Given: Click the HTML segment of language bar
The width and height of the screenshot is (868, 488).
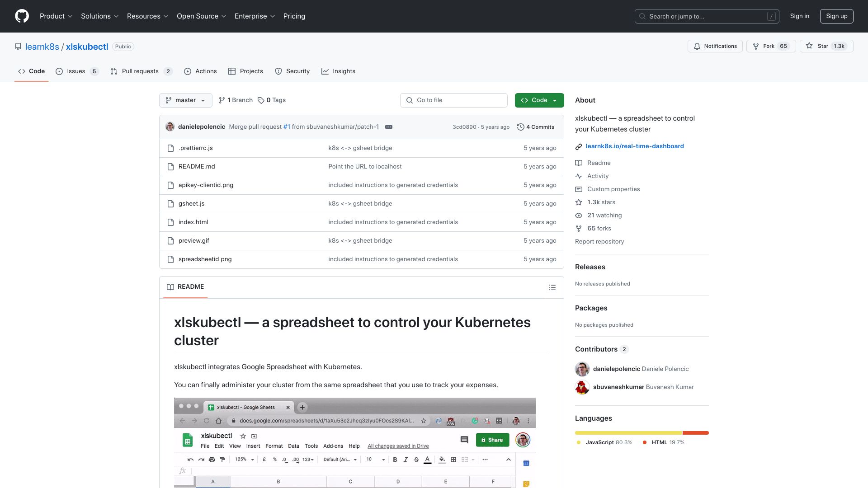Looking at the screenshot, I should (x=695, y=433).
